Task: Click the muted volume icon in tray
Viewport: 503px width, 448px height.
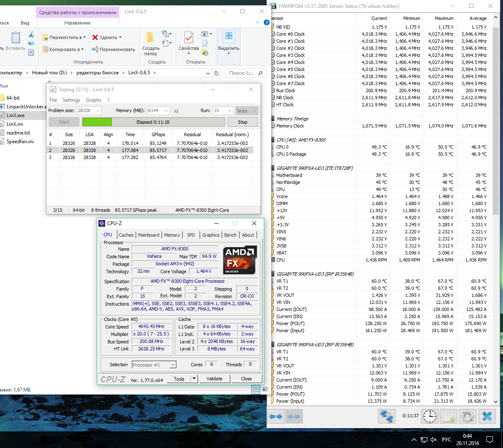Action: coord(434,440)
